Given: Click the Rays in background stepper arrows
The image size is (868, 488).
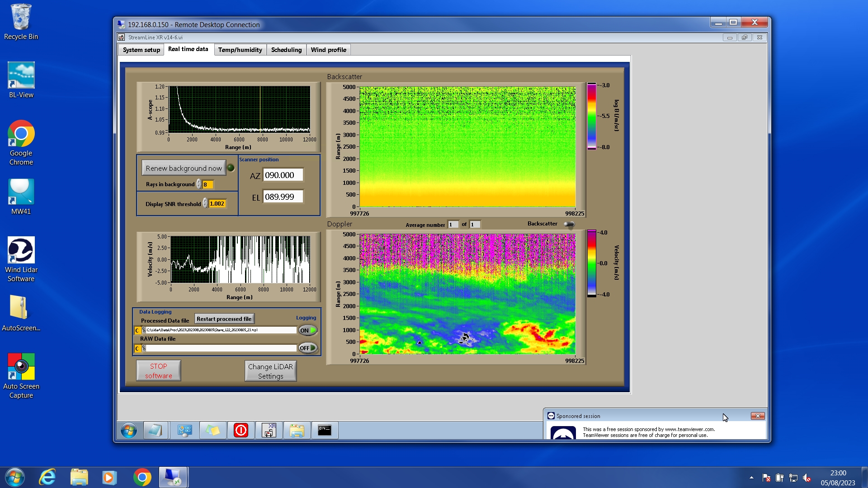Looking at the screenshot, I should tap(198, 184).
